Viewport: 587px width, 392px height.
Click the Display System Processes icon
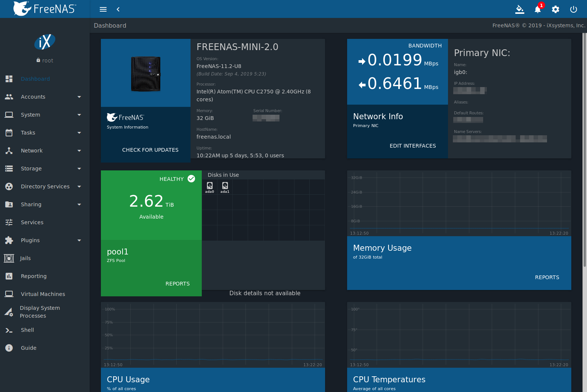[9, 312]
